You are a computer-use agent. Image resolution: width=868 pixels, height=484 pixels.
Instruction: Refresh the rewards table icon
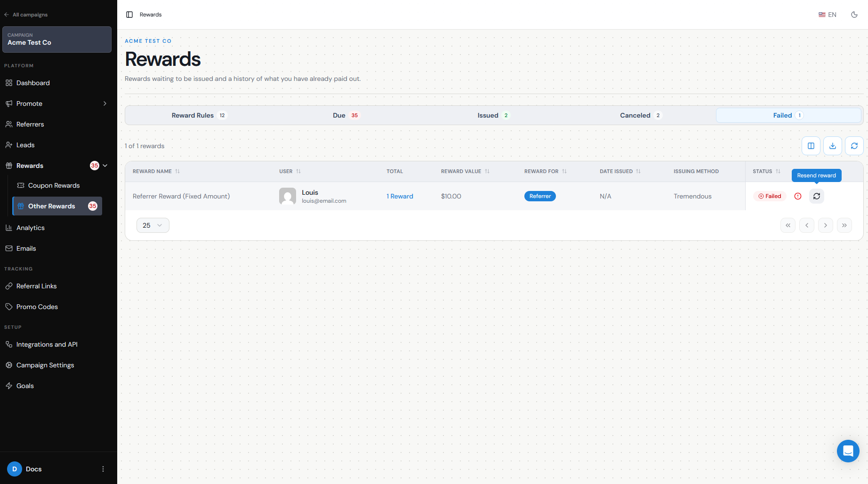[854, 146]
